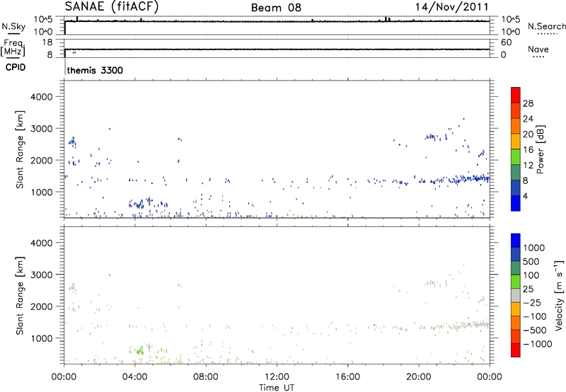The width and height of the screenshot is (566, 392).
Task: Click the 3000 tick in the velocity panel
Action: pos(41,275)
